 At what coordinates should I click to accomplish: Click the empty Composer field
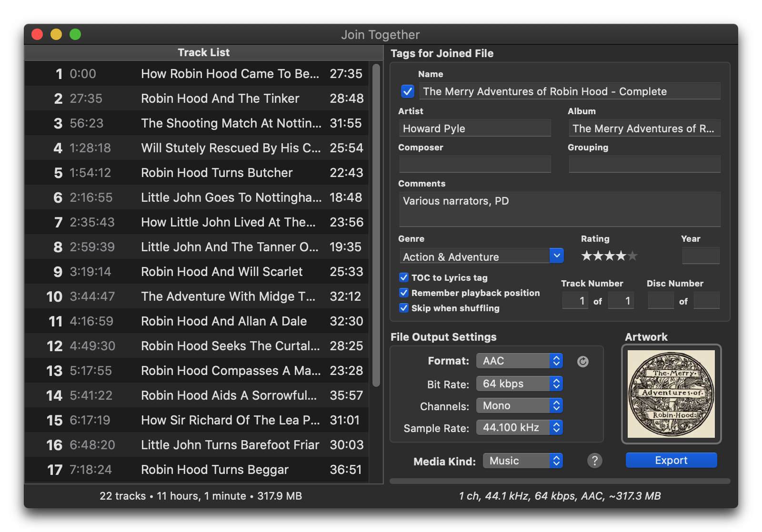tap(475, 165)
